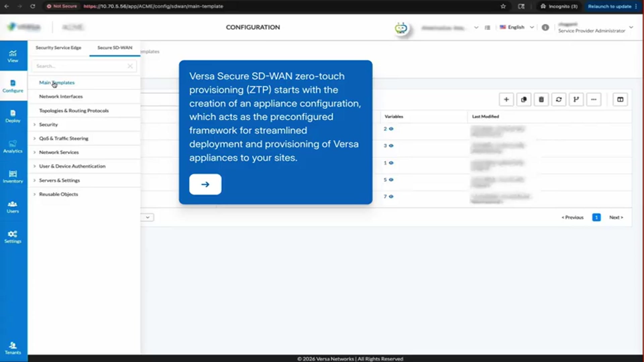
Task: Select Network Interfaces in the menu
Action: coord(61,97)
